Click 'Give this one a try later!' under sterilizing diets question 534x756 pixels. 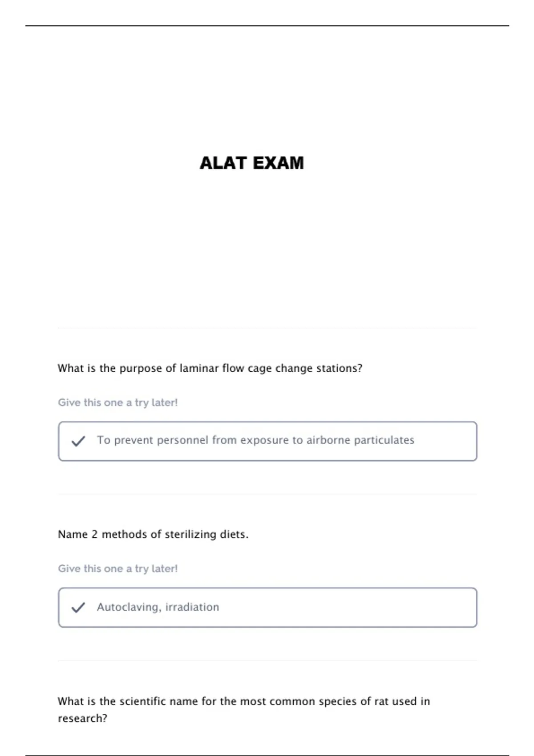[118, 569]
